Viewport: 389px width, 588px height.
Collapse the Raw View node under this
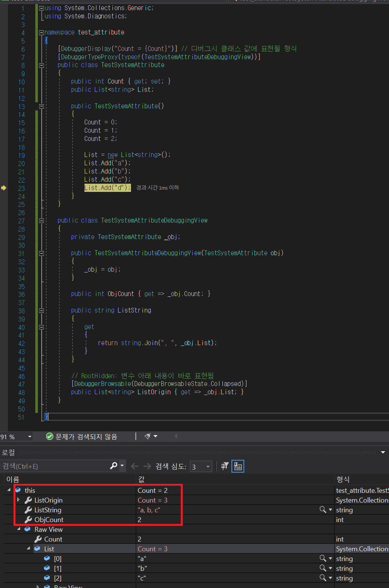(18, 529)
